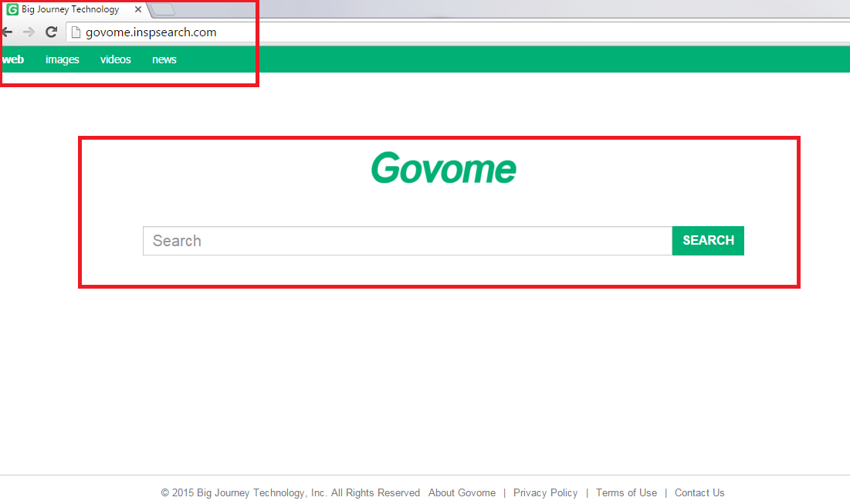Open a new browser tab
The height and width of the screenshot is (504, 850).
pyautogui.click(x=163, y=10)
